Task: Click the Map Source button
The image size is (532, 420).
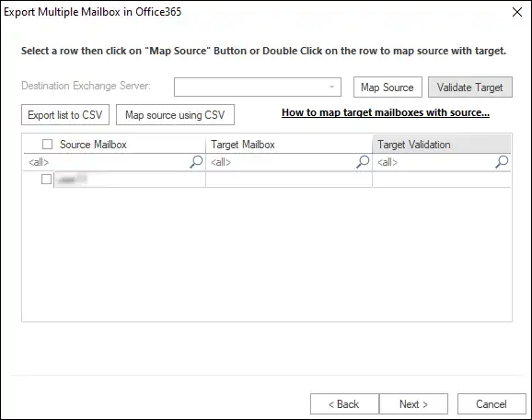Action: [387, 87]
